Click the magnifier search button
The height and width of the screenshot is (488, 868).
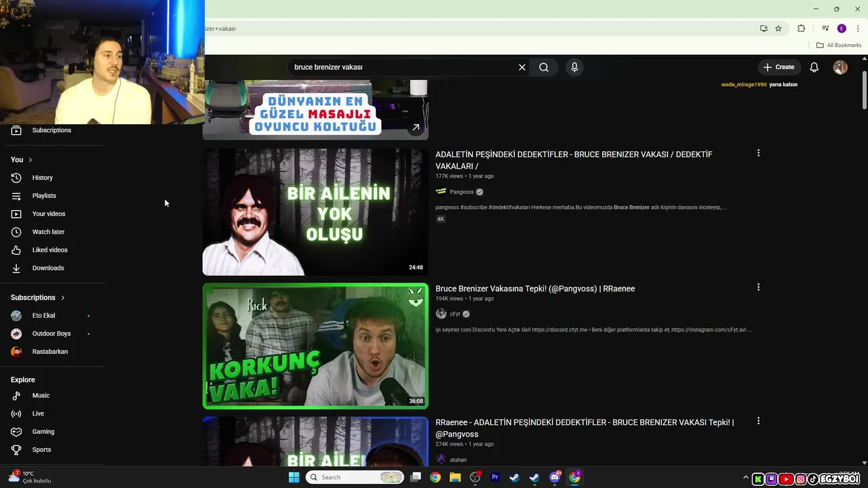tap(544, 67)
